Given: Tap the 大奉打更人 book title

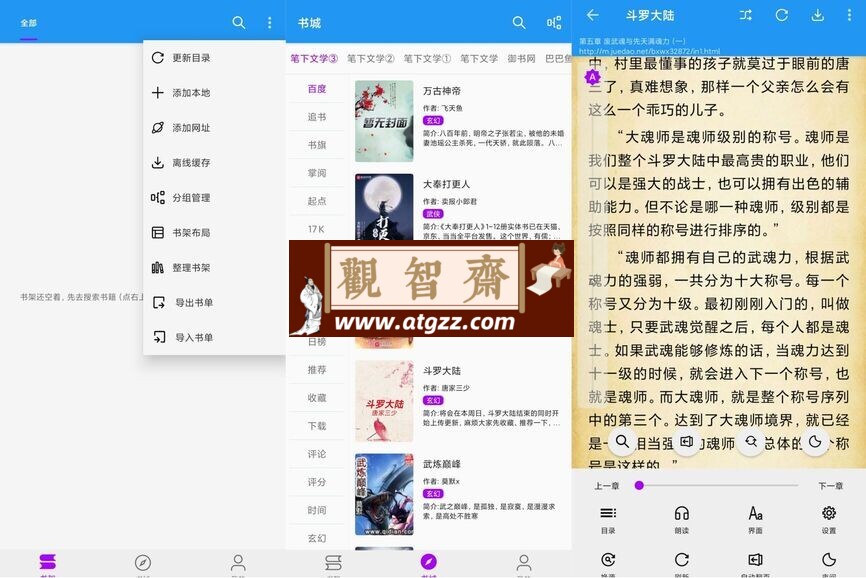Looking at the screenshot, I should (446, 184).
